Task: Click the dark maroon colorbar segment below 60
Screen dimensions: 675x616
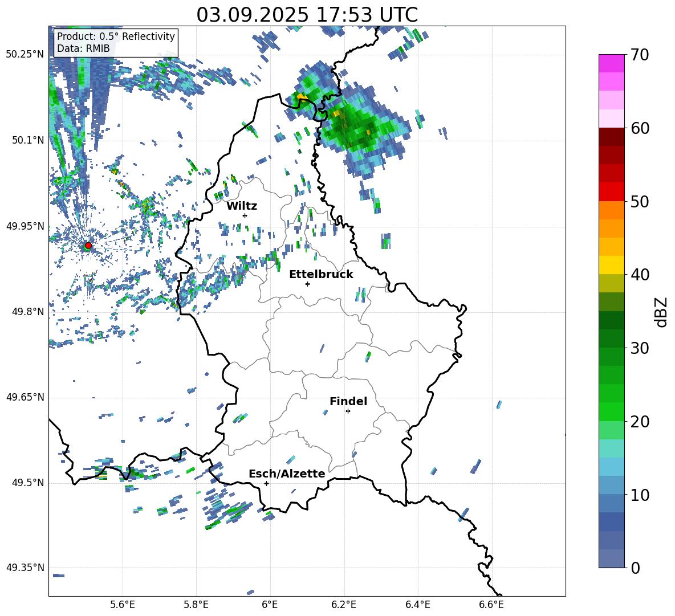Action: [611, 137]
